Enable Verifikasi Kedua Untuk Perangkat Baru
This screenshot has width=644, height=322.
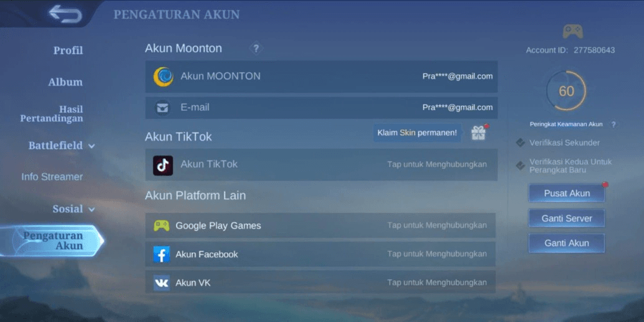point(564,166)
